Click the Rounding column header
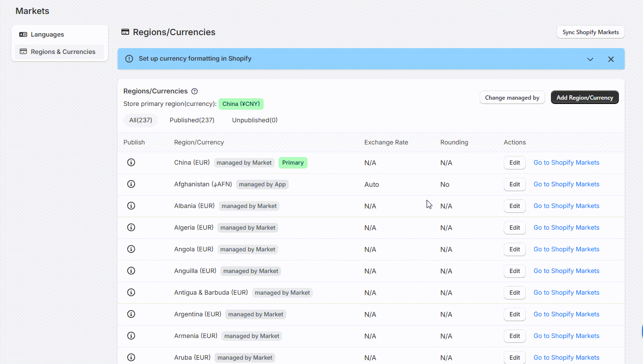Image resolution: width=643 pixels, height=364 pixels. [454, 143]
